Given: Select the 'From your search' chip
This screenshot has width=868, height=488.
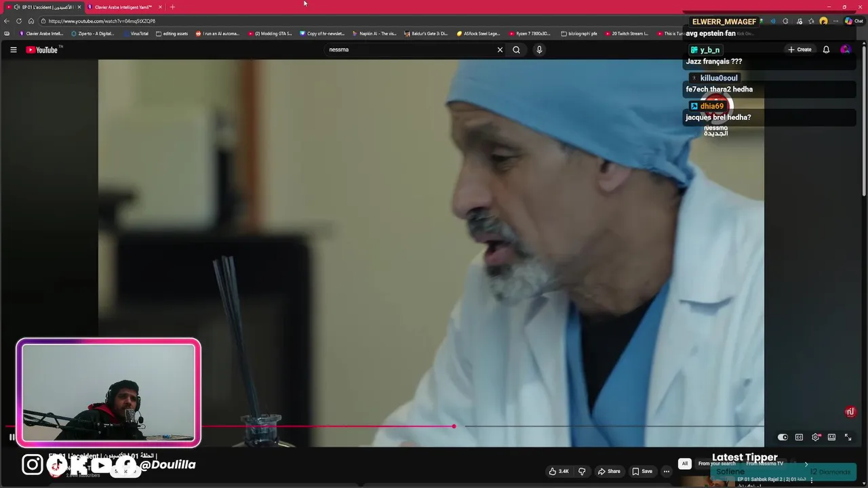Looking at the screenshot, I should click(717, 464).
